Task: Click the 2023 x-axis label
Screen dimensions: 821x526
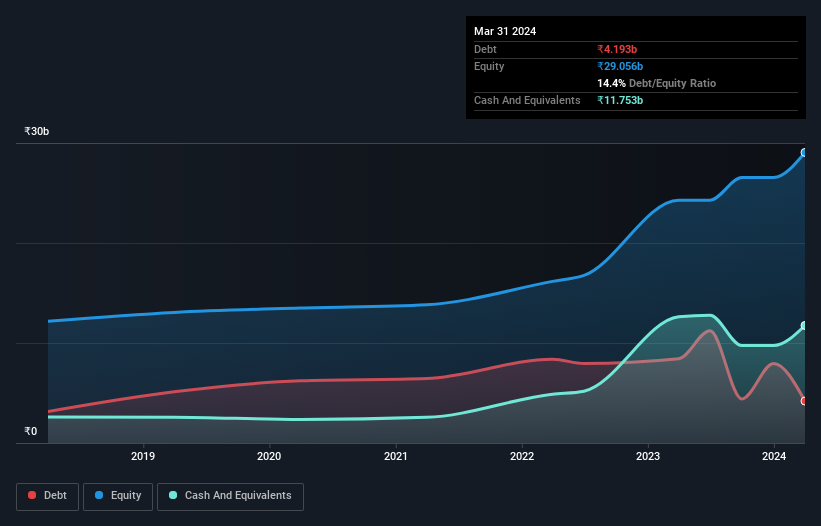Action: (648, 456)
